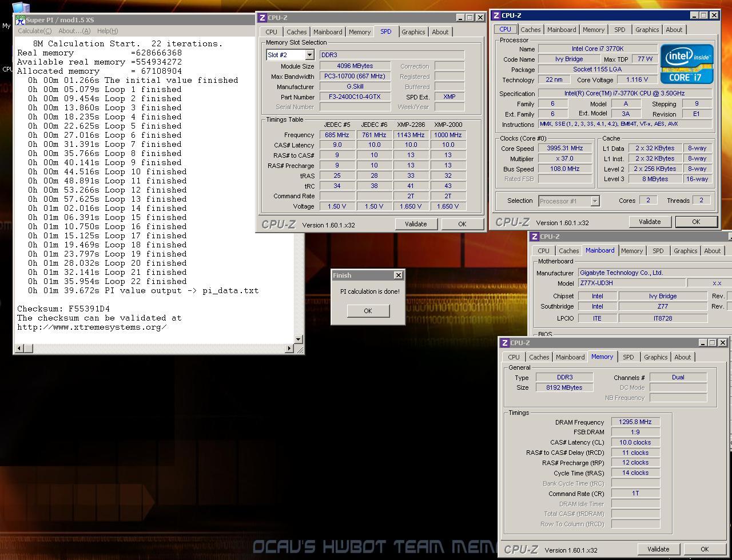The image size is (732, 560).
Task: Click Validate in the Memory window
Action: click(x=658, y=549)
